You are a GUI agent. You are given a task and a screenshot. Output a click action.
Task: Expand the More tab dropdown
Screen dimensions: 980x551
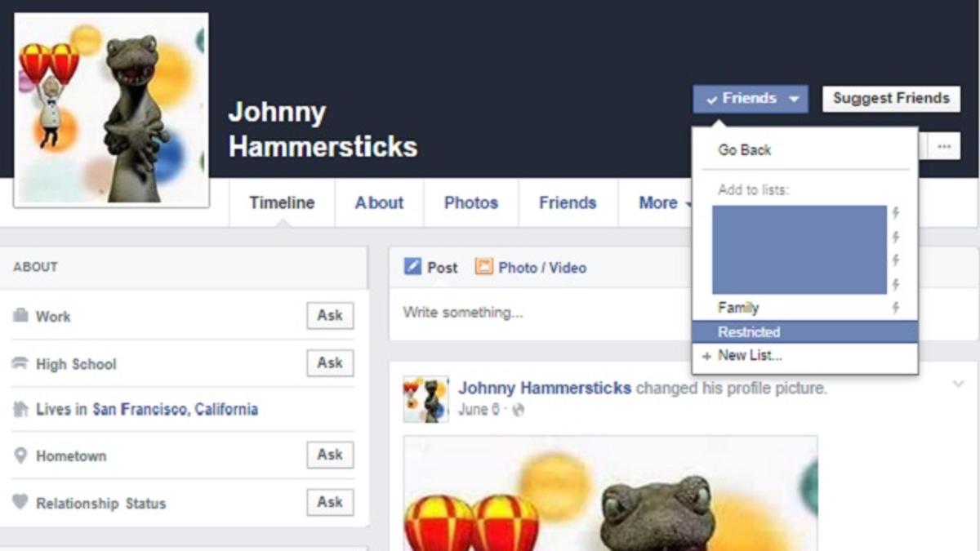(665, 202)
